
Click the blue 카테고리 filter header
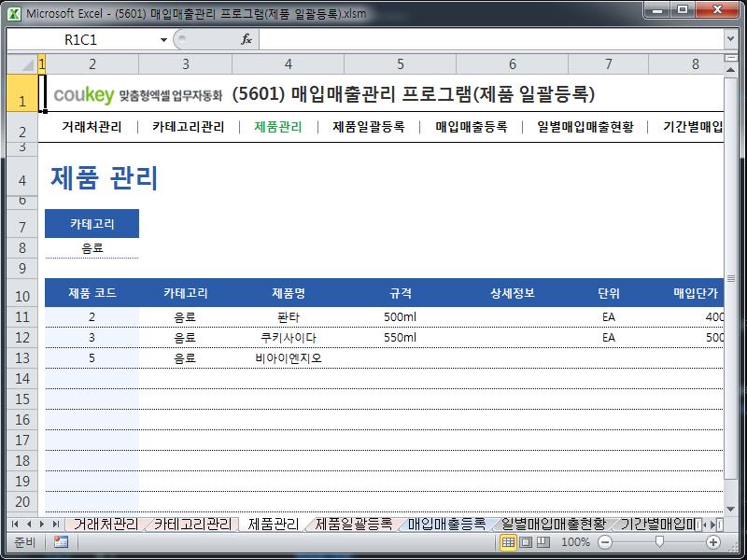[x=92, y=223]
